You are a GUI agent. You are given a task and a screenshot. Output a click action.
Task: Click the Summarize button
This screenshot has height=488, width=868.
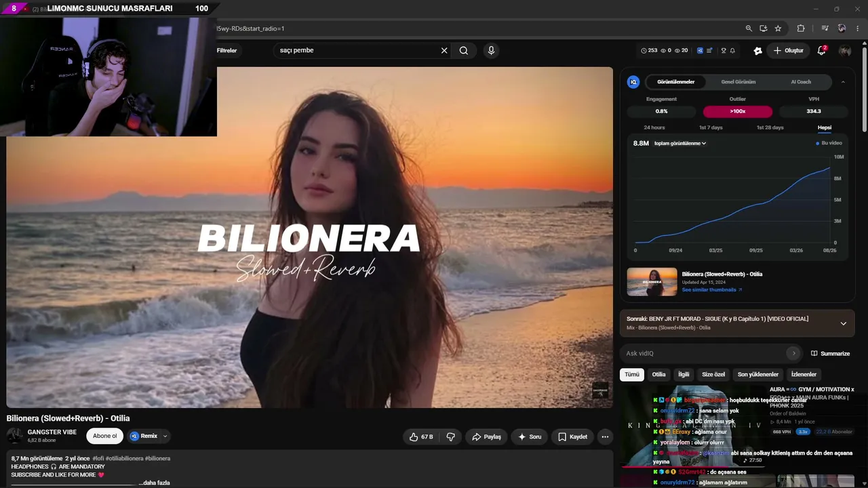pos(830,353)
